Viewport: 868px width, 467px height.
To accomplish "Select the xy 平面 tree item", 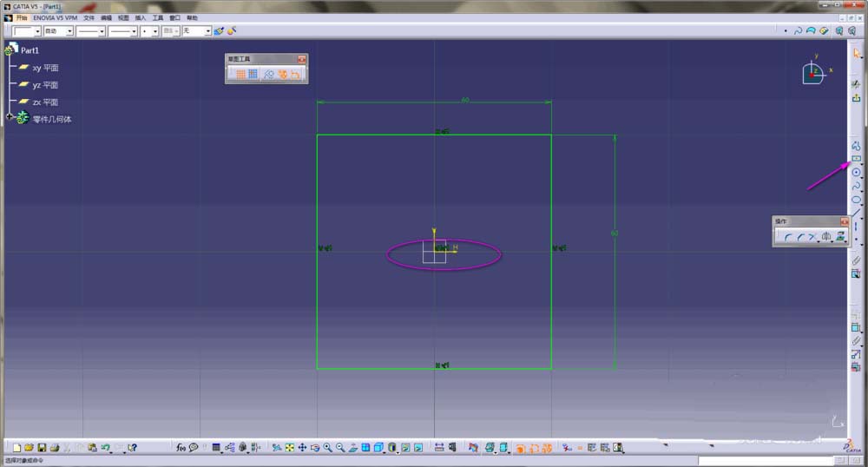I will coord(45,68).
